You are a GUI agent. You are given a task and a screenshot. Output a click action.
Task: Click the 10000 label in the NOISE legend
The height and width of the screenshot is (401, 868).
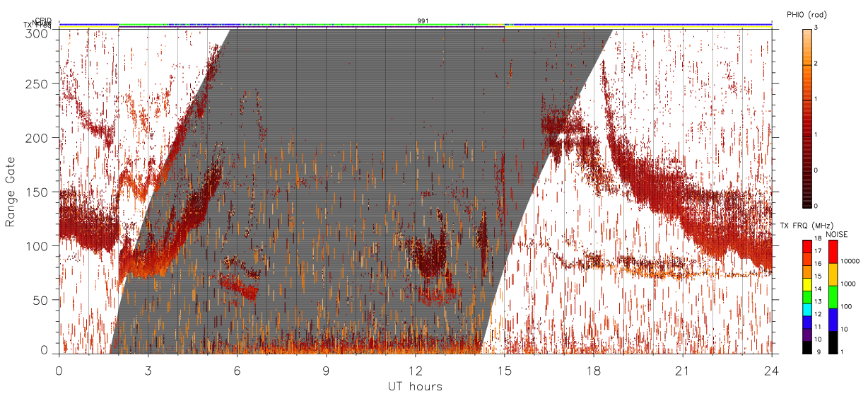850,262
